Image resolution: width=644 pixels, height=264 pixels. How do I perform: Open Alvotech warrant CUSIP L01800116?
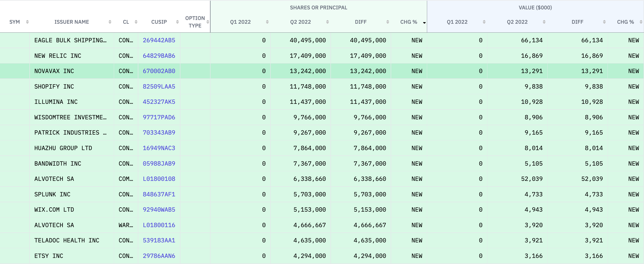pyautogui.click(x=159, y=225)
